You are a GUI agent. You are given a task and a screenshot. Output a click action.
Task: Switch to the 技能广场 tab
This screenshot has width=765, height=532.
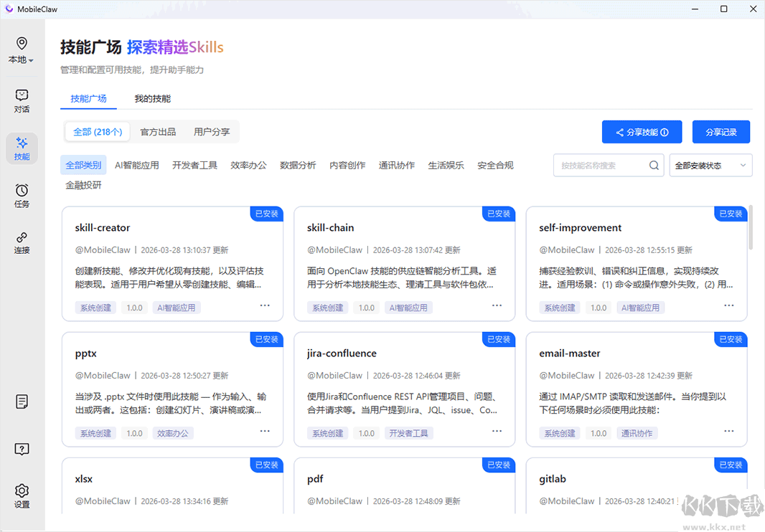(x=88, y=98)
